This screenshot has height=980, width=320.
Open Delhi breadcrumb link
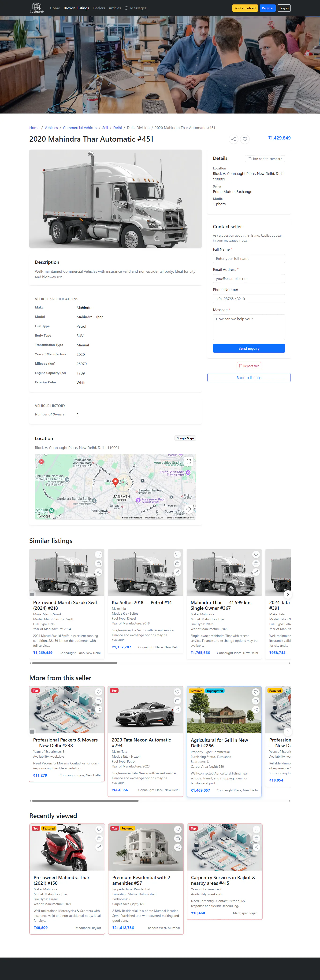(x=117, y=128)
